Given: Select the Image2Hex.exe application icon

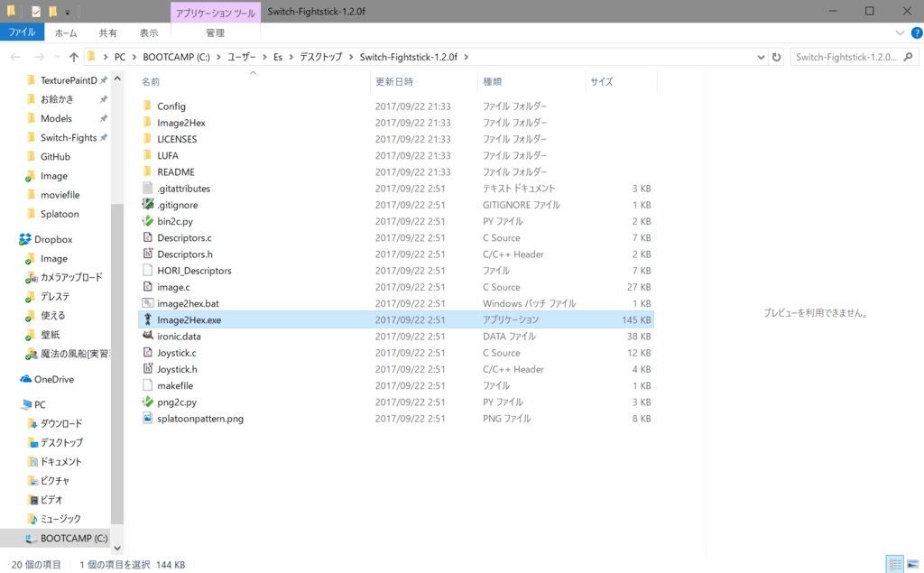Looking at the screenshot, I should pyautogui.click(x=147, y=319).
